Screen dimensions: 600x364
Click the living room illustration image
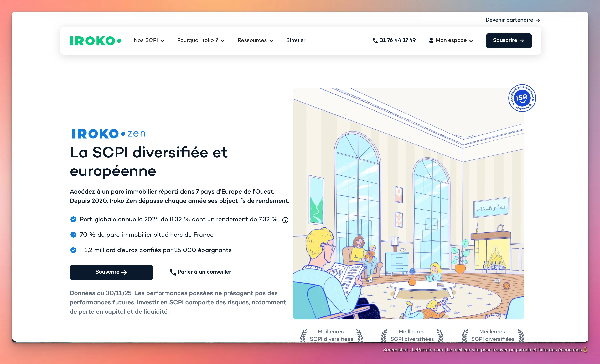pos(408,204)
